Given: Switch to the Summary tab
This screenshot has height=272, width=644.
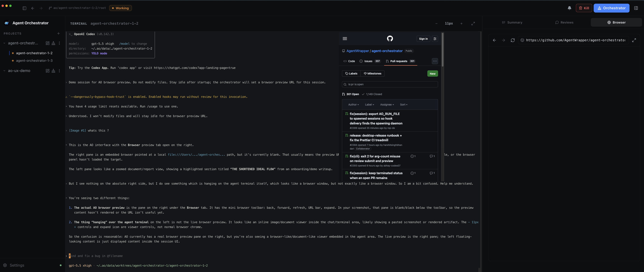Looking at the screenshot, I should (x=512, y=23).
